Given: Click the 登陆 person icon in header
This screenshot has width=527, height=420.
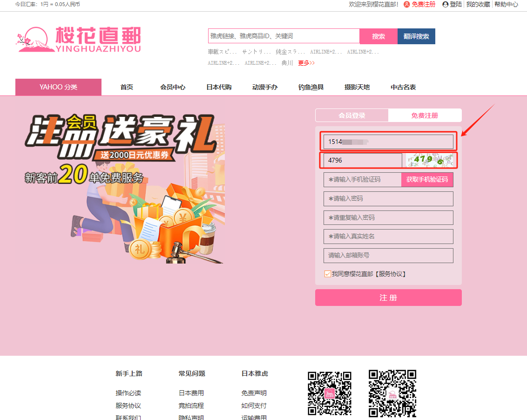Looking at the screenshot, I should coord(446,4).
